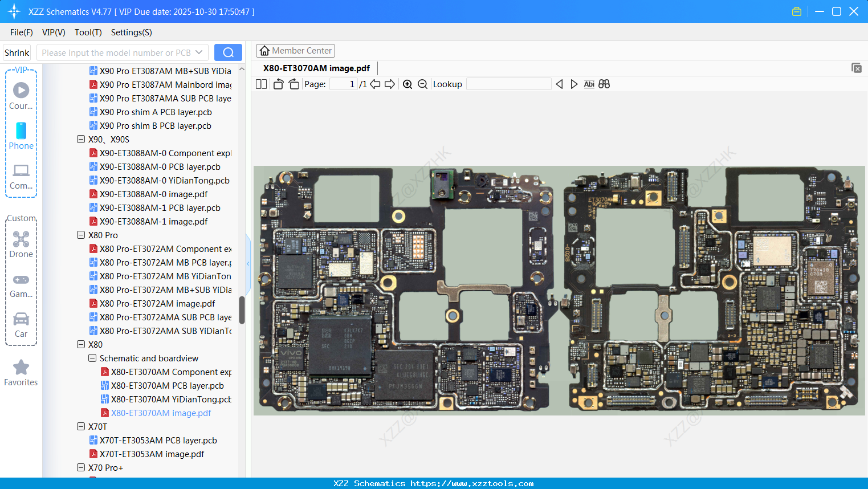The height and width of the screenshot is (489, 868).
Task: Rotate the page counterclockwise
Action: click(278, 84)
